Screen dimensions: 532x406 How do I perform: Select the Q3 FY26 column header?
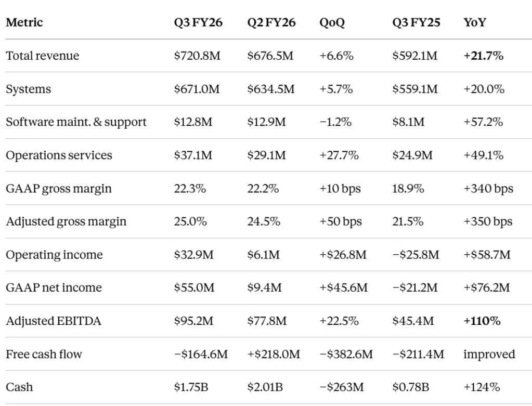[198, 22]
